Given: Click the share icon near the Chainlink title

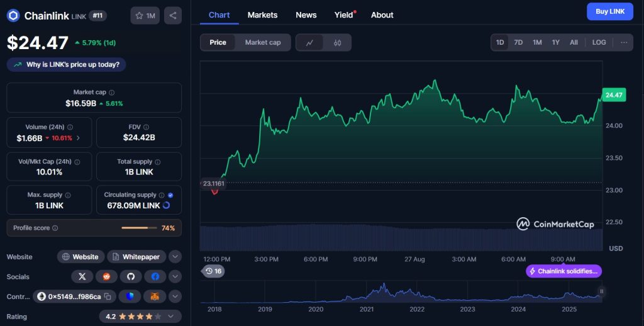Looking at the screenshot, I should tap(173, 16).
